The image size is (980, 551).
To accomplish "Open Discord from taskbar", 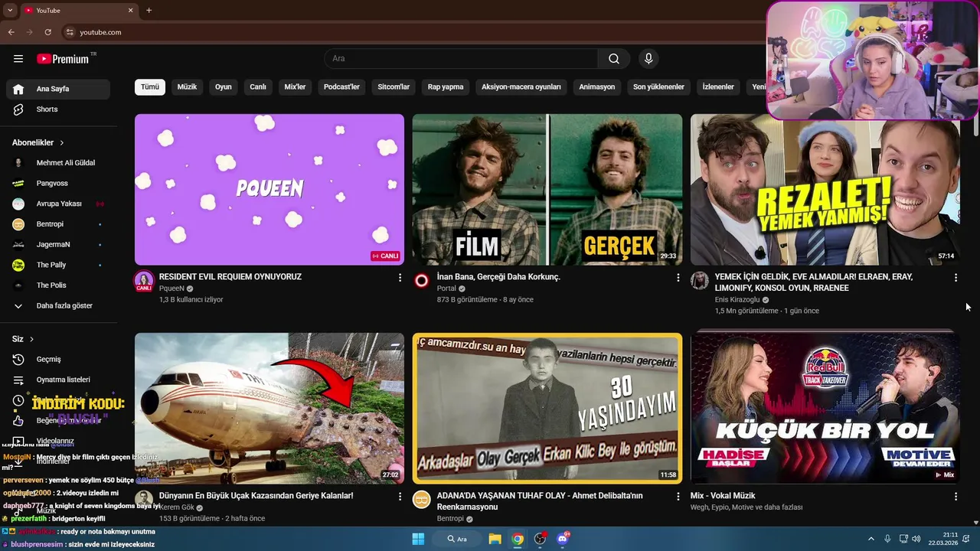I will [563, 539].
